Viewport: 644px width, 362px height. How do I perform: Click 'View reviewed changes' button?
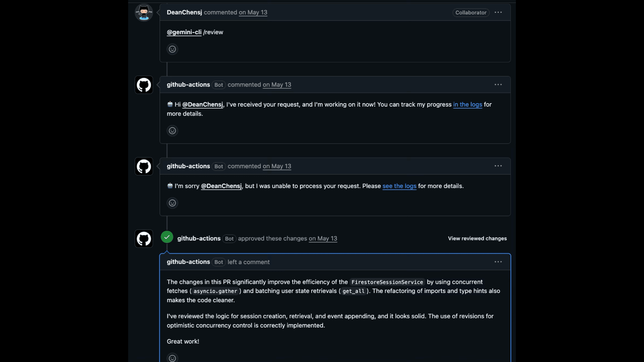click(x=477, y=239)
